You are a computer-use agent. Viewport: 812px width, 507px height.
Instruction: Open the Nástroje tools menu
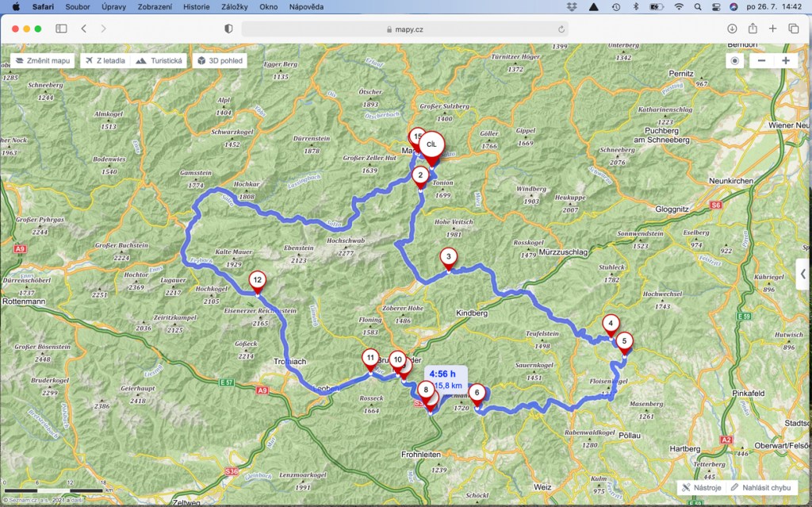(x=702, y=487)
